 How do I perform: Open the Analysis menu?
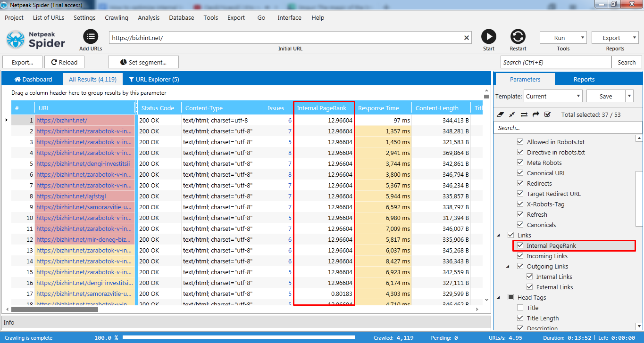149,17
